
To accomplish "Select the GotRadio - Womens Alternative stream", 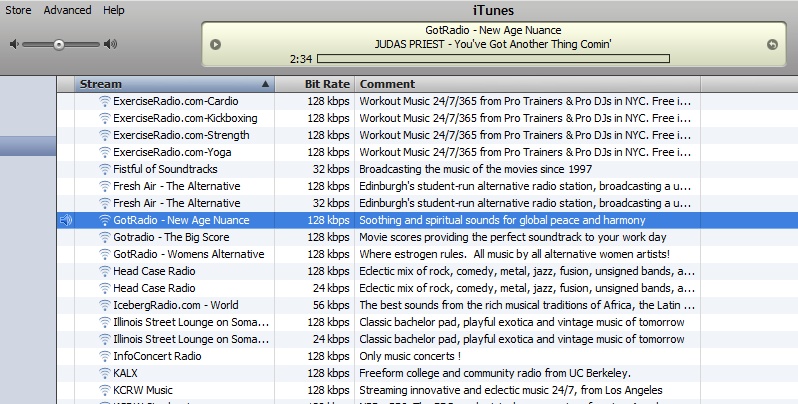I will [x=188, y=254].
